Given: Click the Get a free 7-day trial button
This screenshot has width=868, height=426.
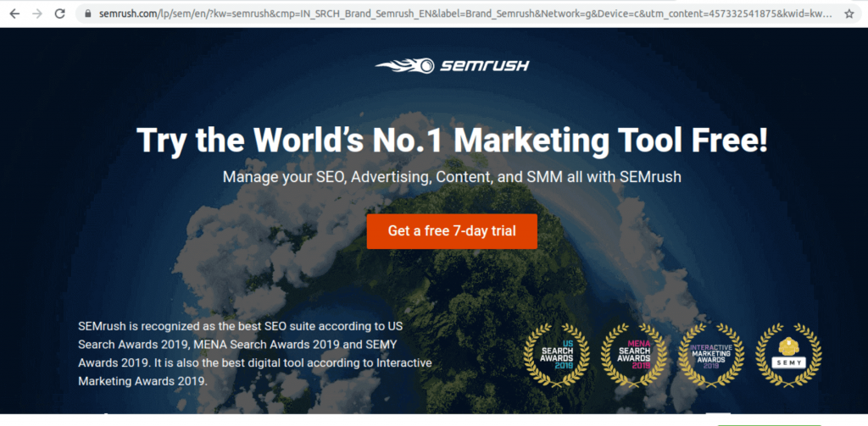Looking at the screenshot, I should [x=452, y=231].
